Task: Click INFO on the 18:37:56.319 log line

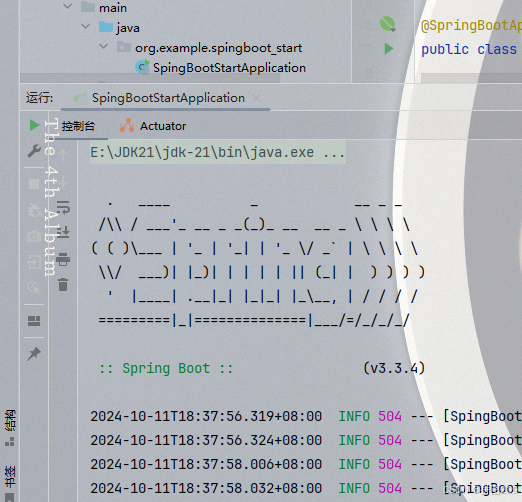Action: coord(354,416)
